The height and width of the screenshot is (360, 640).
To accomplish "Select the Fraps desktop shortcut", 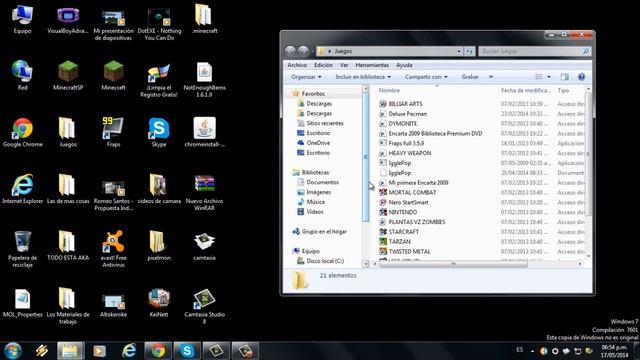I will point(113,132).
